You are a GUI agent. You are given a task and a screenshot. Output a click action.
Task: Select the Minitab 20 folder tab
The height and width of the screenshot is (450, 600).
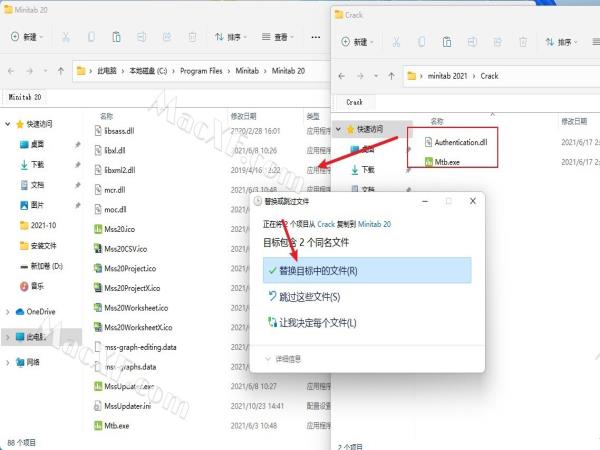pyautogui.click(x=24, y=97)
